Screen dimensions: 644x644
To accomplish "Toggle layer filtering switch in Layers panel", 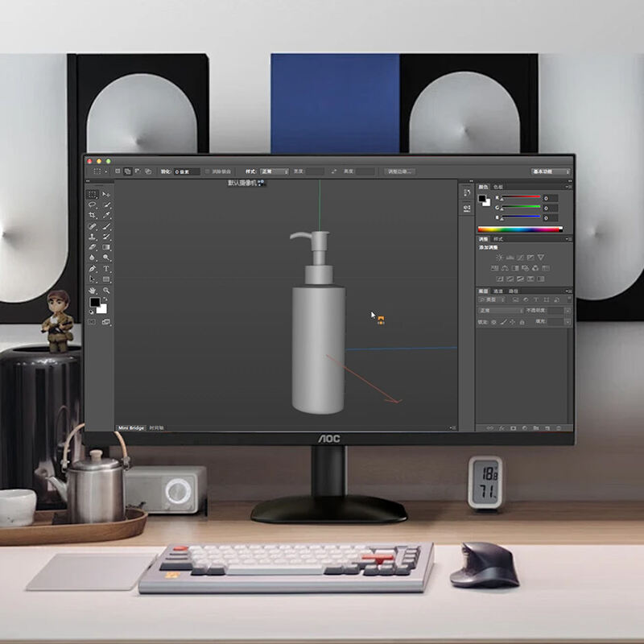I will 569,299.
